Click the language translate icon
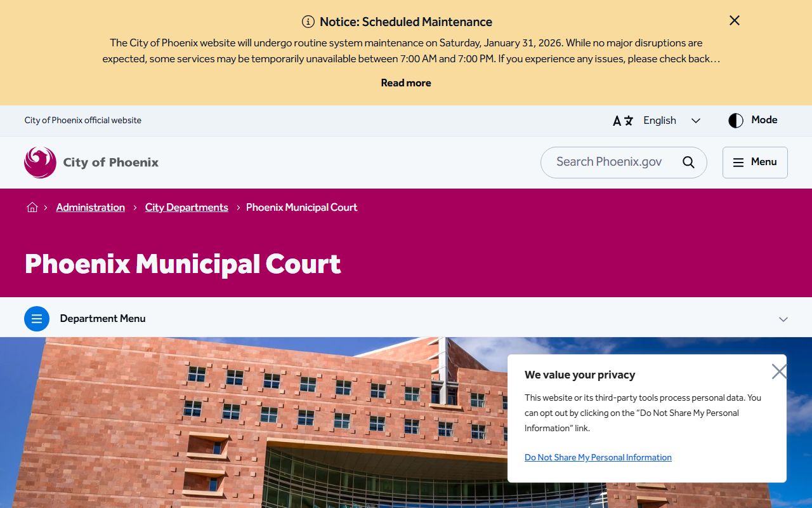 pos(623,121)
